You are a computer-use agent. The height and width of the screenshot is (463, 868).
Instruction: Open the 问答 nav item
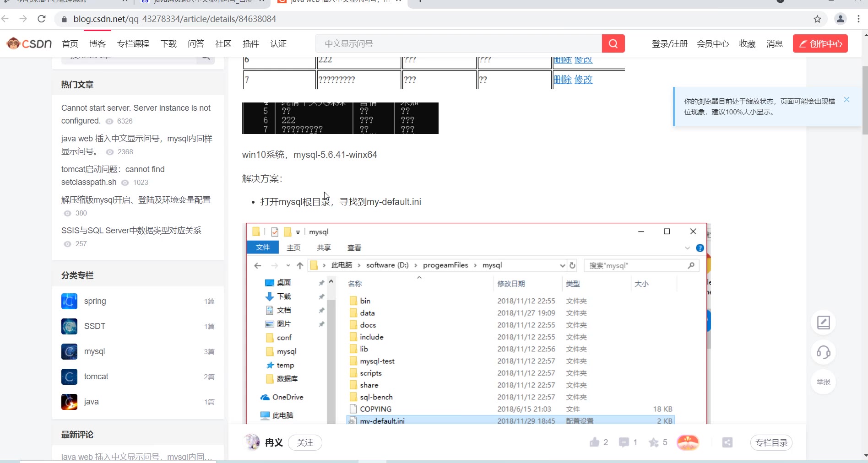[x=196, y=44]
